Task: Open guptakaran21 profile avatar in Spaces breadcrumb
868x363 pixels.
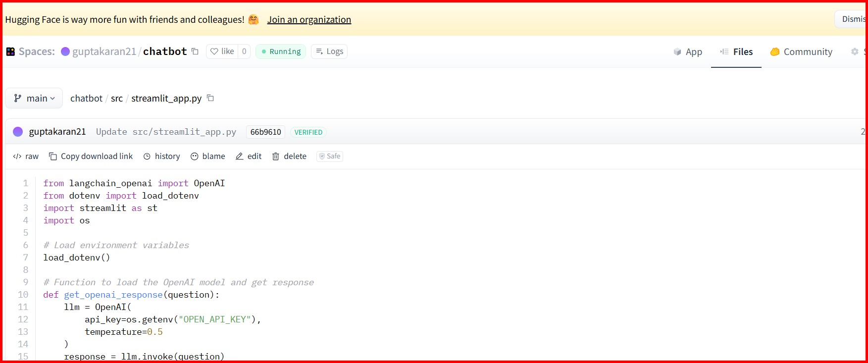Action: pos(65,52)
